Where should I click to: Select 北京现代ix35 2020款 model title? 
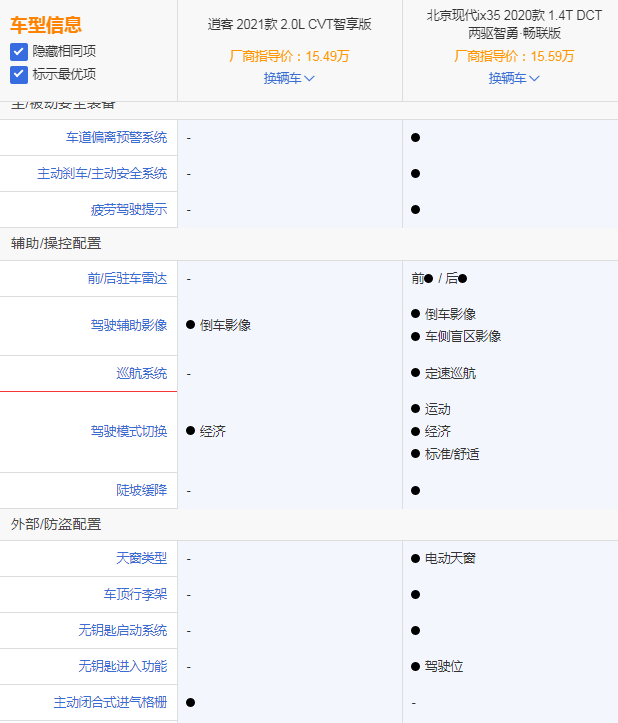click(x=514, y=24)
